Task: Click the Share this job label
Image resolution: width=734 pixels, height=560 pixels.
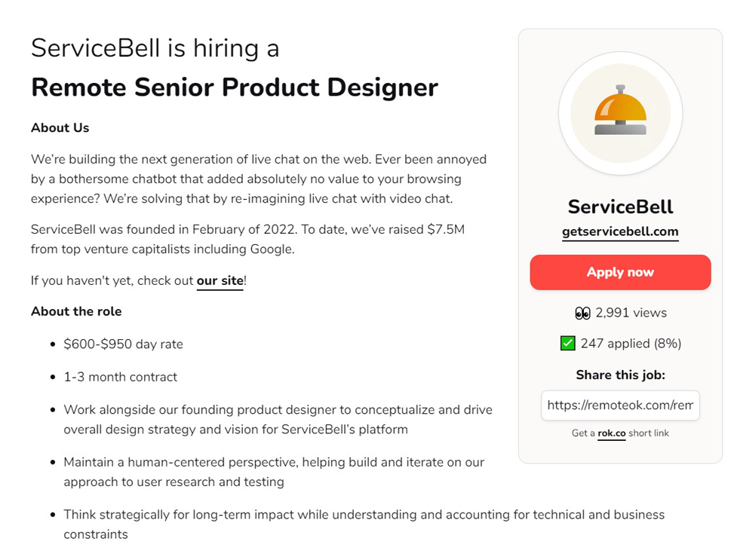Action: (x=620, y=375)
